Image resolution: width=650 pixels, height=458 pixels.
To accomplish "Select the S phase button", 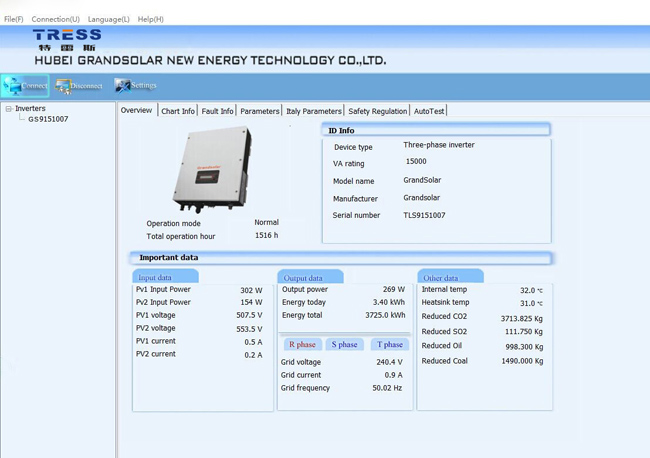I will [x=344, y=344].
